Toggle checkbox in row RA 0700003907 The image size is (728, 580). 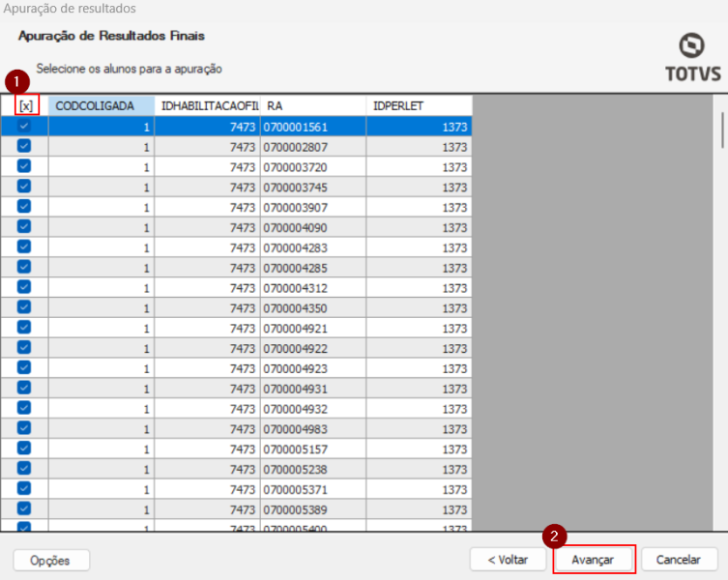[24, 207]
